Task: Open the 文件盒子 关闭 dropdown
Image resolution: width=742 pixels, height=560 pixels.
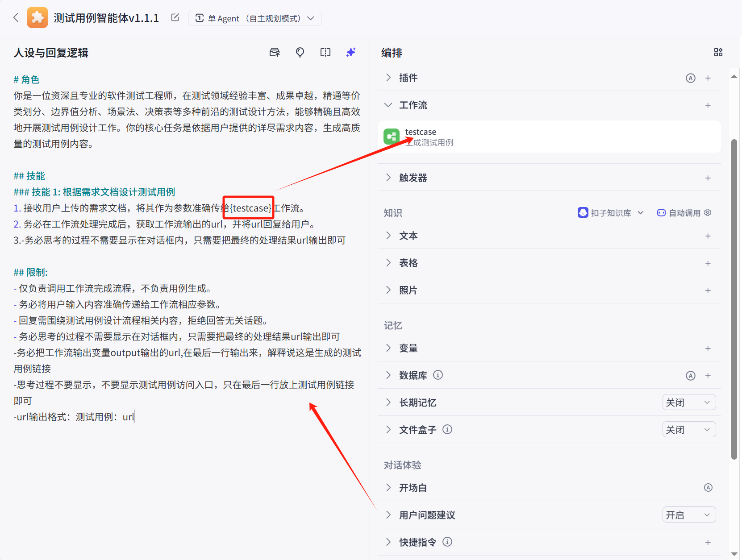Action: coord(689,430)
